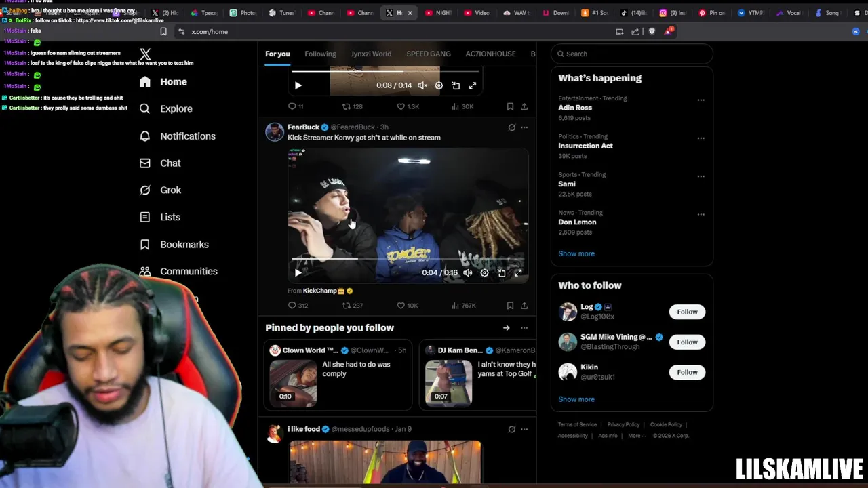Open more options on FearBuck post
This screenshot has height=488, width=868.
(x=524, y=127)
